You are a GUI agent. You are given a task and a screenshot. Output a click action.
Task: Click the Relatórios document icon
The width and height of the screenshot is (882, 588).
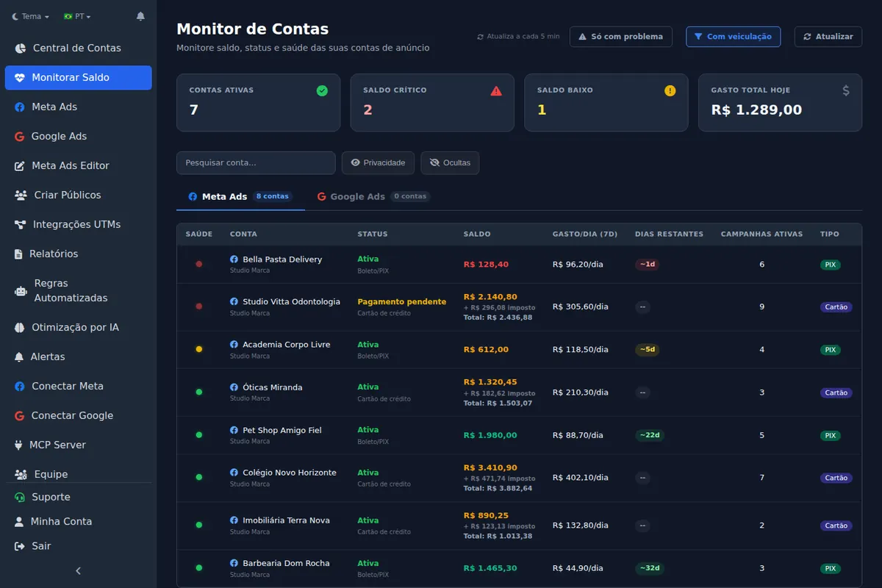[19, 254]
